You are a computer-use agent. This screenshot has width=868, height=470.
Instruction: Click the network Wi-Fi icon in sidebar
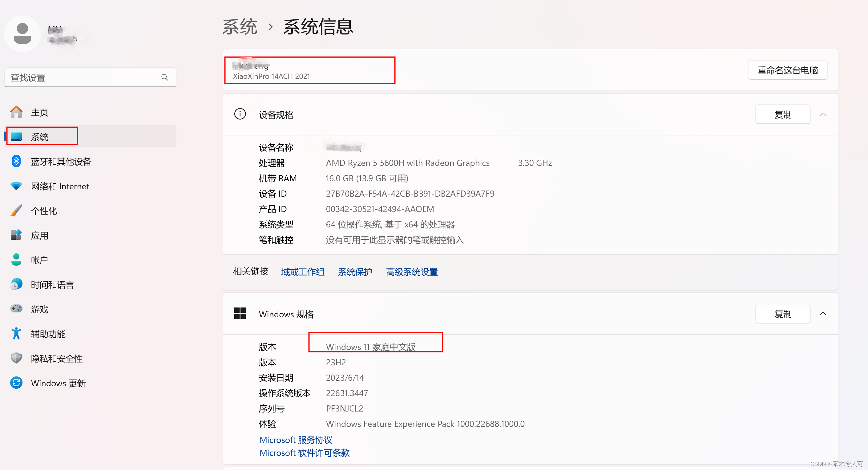click(16, 186)
